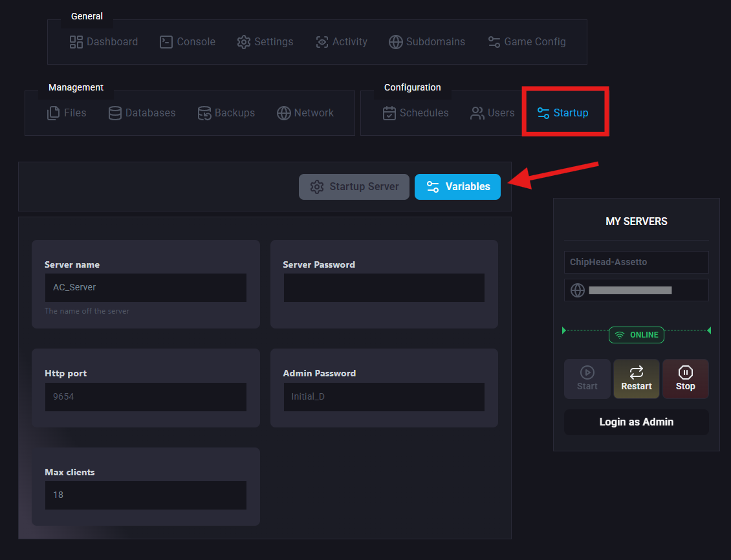Open the Files management tab
731x560 pixels.
tap(67, 113)
